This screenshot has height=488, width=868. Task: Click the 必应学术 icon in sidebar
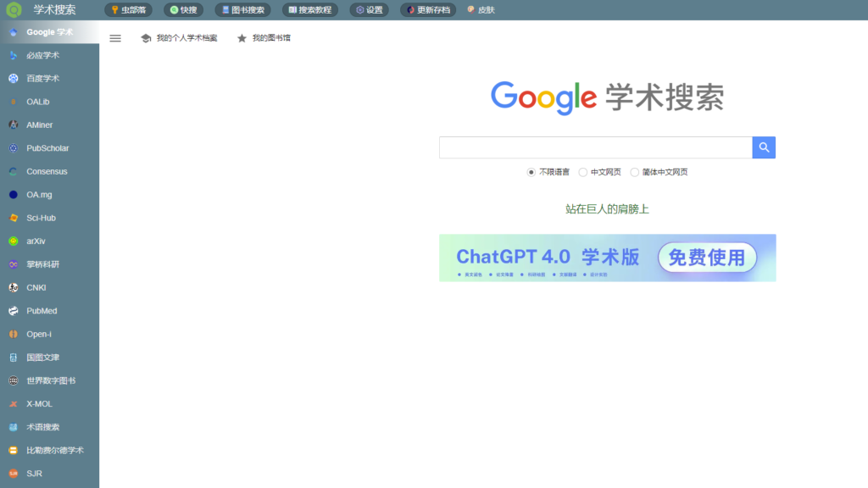(x=14, y=55)
